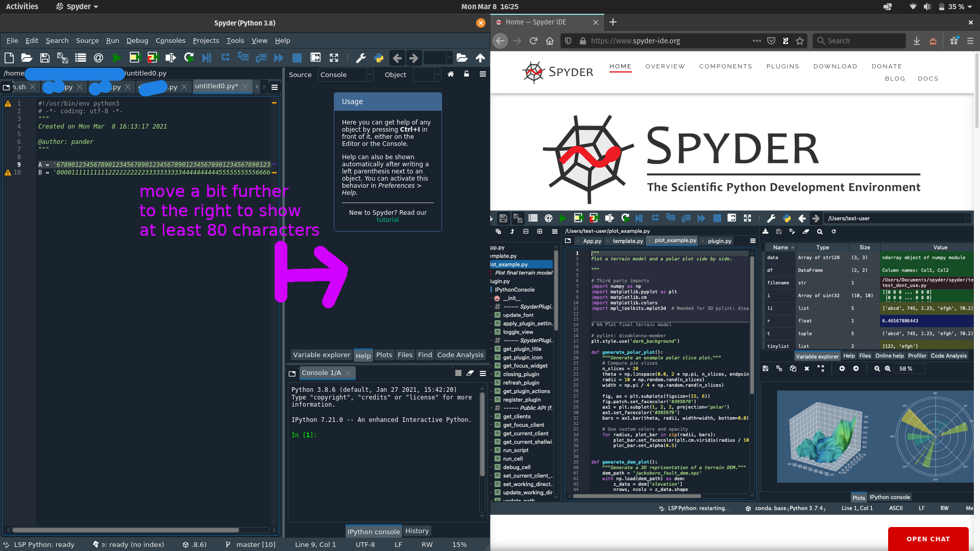
Task: Bookmark the Spyder site with the star
Action: tap(799, 41)
